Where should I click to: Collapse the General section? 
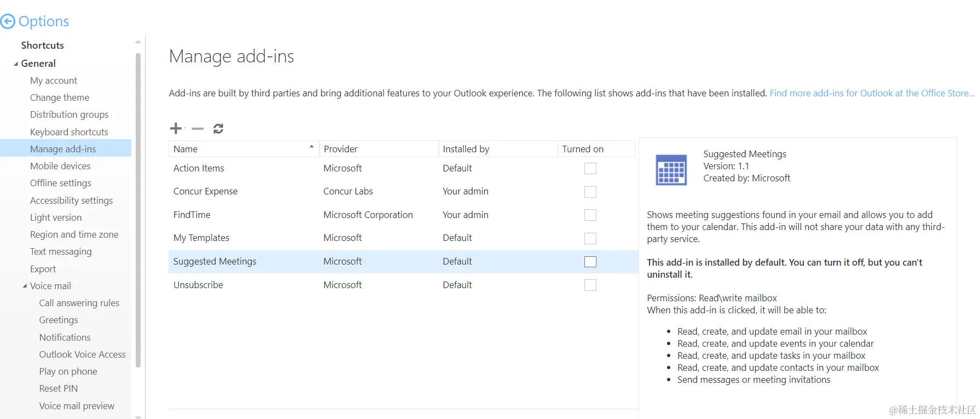tap(16, 64)
